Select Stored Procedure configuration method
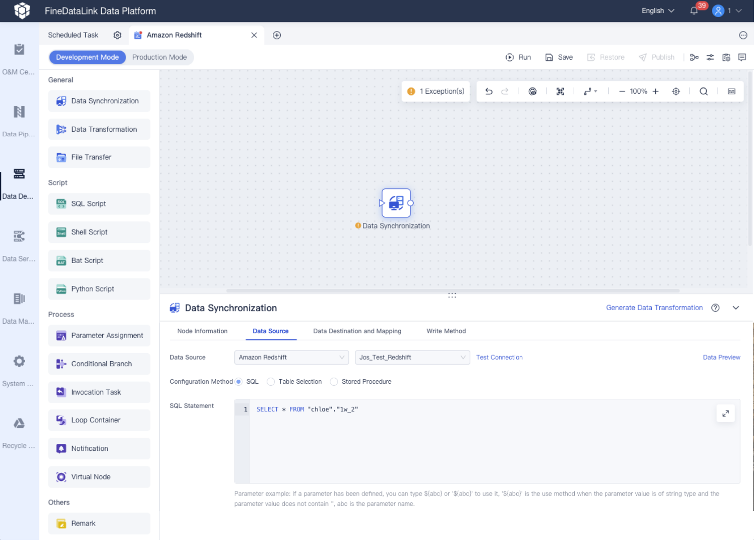 tap(334, 382)
